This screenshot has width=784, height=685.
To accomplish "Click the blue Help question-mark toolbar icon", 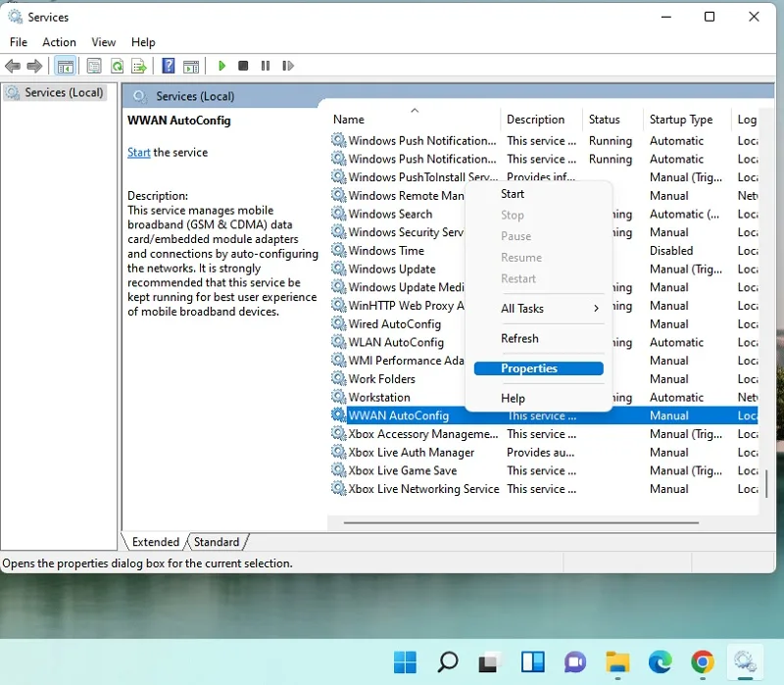I will (x=169, y=66).
